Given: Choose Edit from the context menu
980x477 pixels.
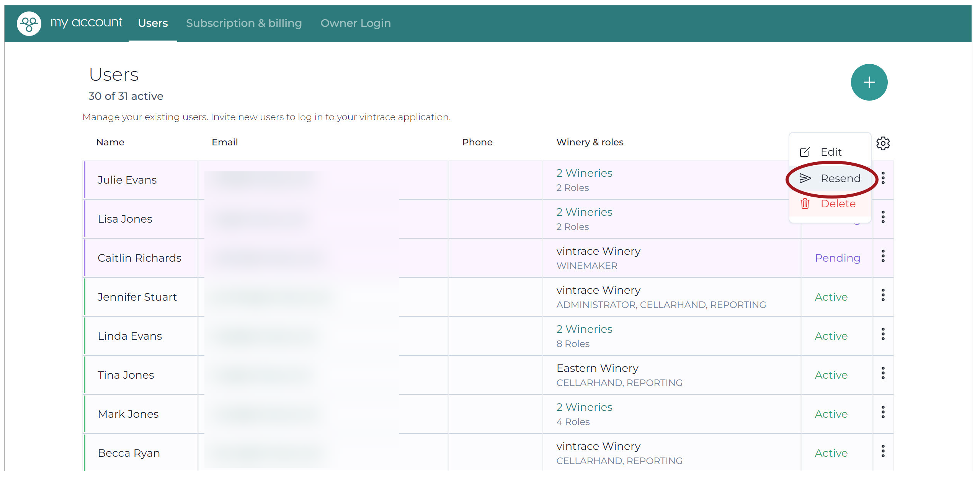Looking at the screenshot, I should point(830,152).
